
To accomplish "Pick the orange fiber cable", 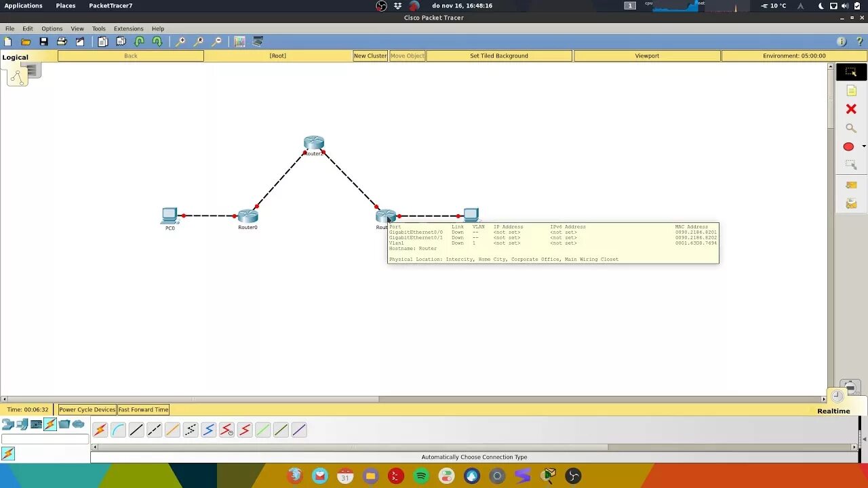I will tap(172, 430).
